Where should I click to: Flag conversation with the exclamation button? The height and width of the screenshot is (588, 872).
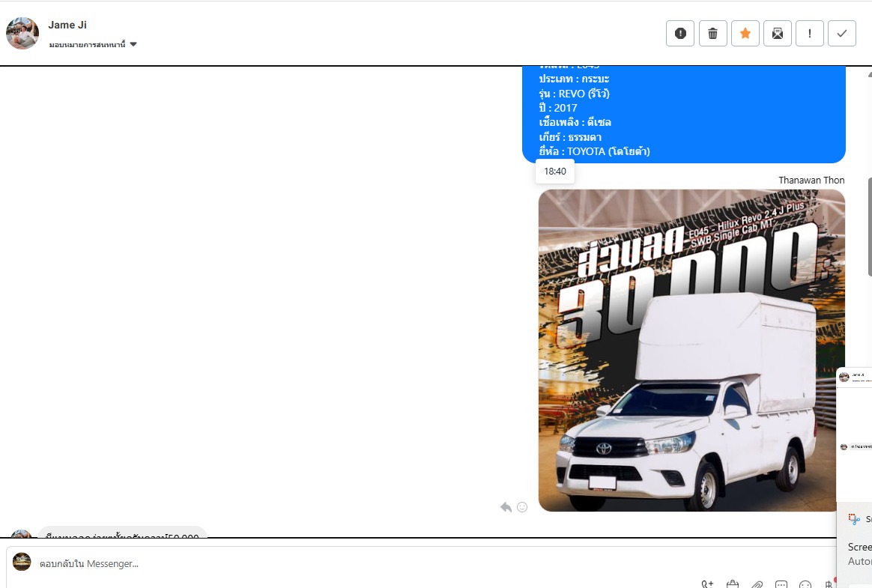(810, 34)
